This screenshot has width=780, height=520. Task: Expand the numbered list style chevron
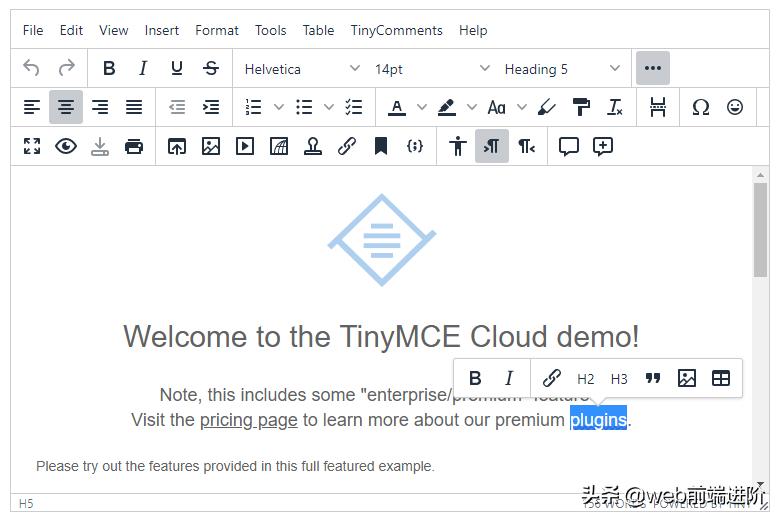(x=279, y=107)
